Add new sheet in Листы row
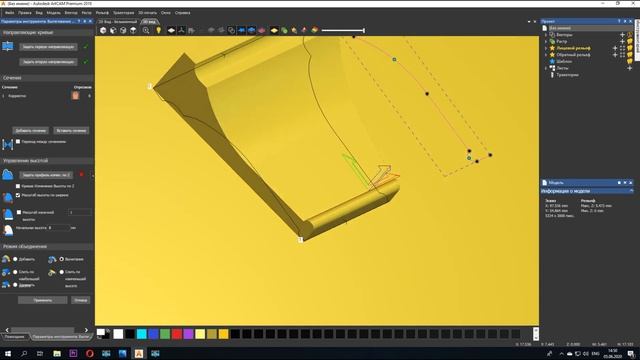This screenshot has height=360, width=640. (629, 68)
